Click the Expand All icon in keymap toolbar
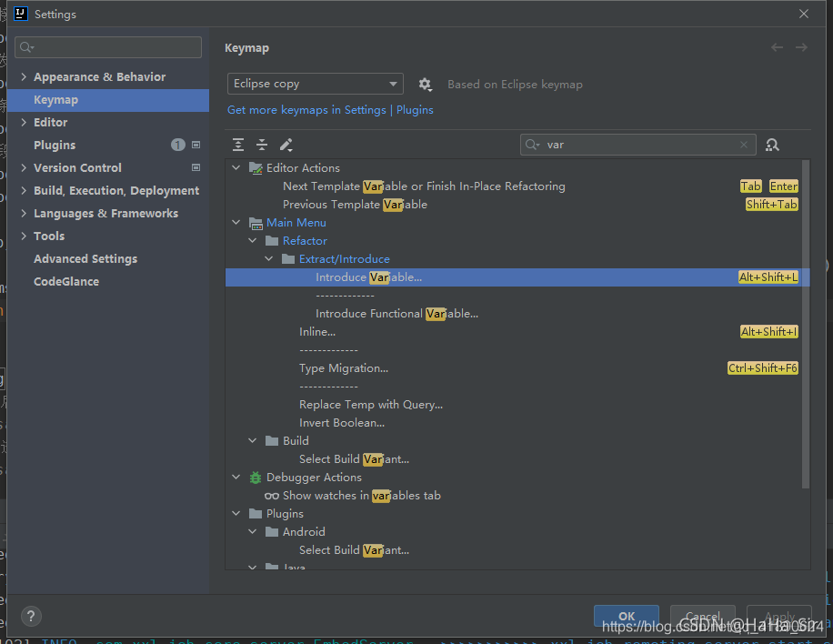 pos(238,145)
